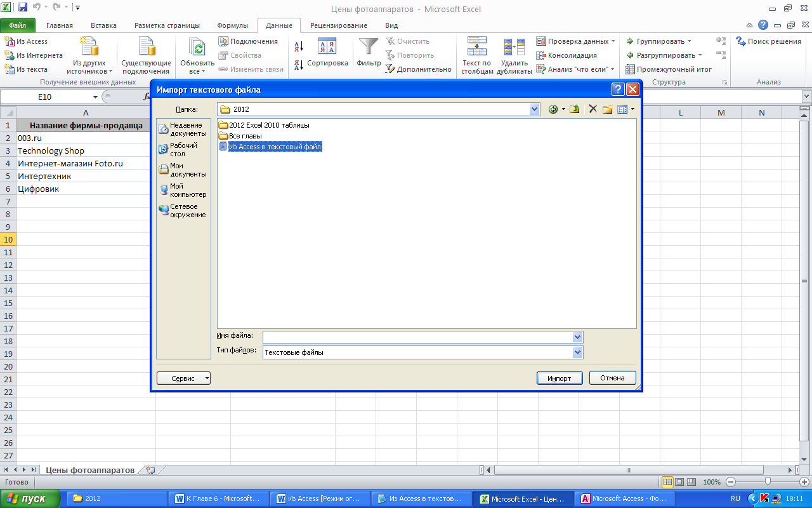Expand the Имя файла dropdown arrow

click(577, 337)
